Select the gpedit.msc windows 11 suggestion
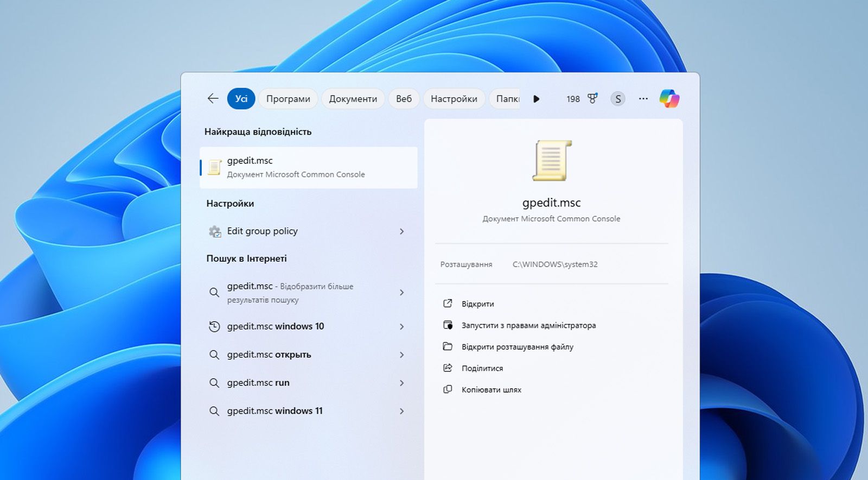The height and width of the screenshot is (480, 868). (309, 411)
